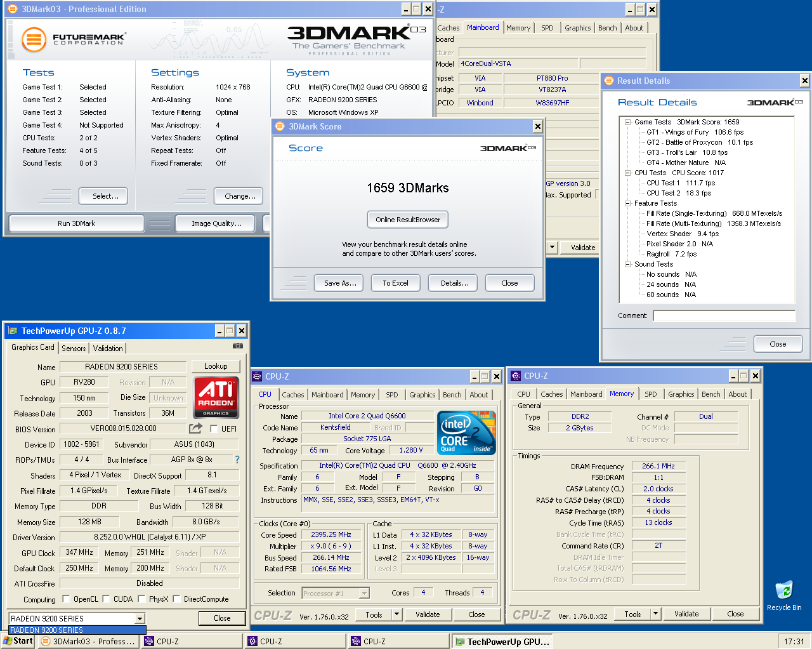This screenshot has height=650, width=812.
Task: Collapse the Game Tests tree node
Action: (x=627, y=122)
